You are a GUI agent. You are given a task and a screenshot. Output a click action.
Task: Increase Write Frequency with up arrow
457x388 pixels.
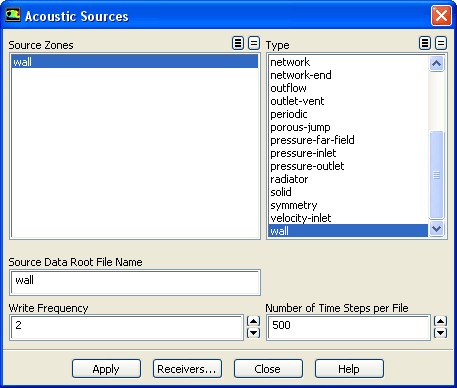pyautogui.click(x=253, y=321)
